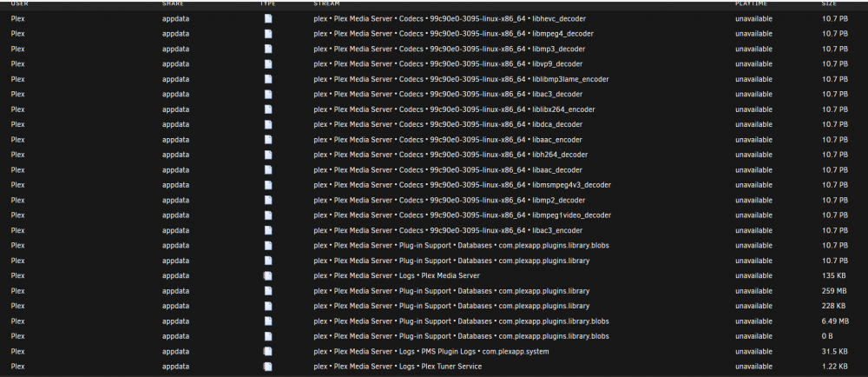Click the file icon for libmpeg4_decoder row

(x=268, y=34)
